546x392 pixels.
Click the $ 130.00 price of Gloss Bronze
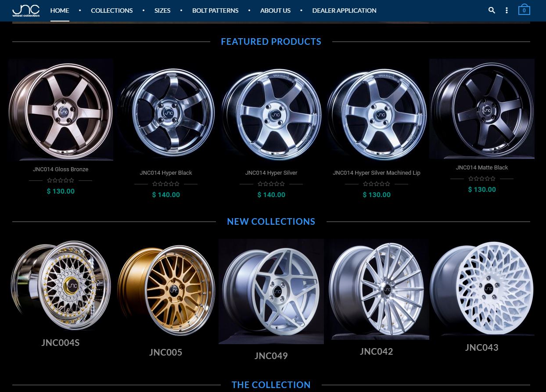(61, 191)
